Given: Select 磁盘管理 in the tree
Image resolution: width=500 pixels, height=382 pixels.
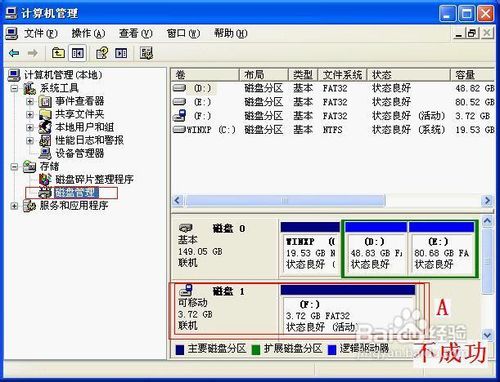Looking at the screenshot, I should [x=76, y=193].
